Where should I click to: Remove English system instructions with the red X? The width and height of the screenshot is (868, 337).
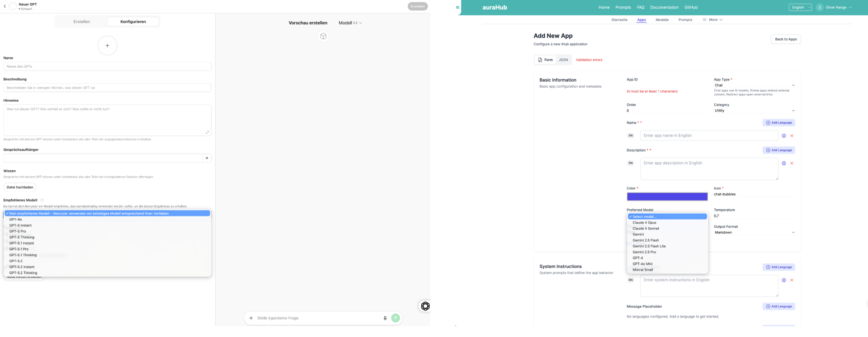792,280
